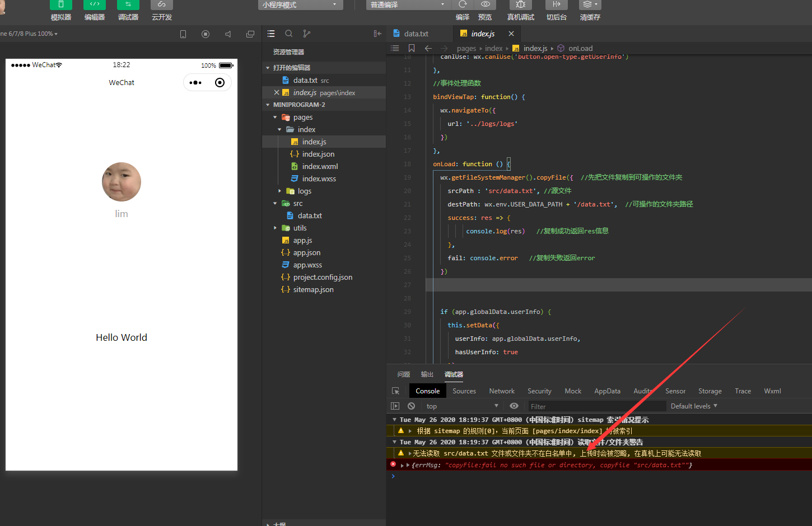Click the compile (编译) refresh icon

[463, 4]
